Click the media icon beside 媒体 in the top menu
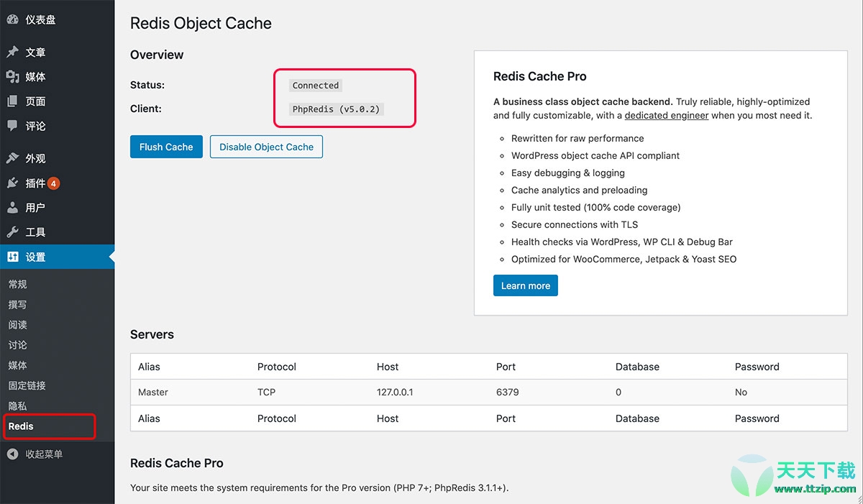 [12, 77]
